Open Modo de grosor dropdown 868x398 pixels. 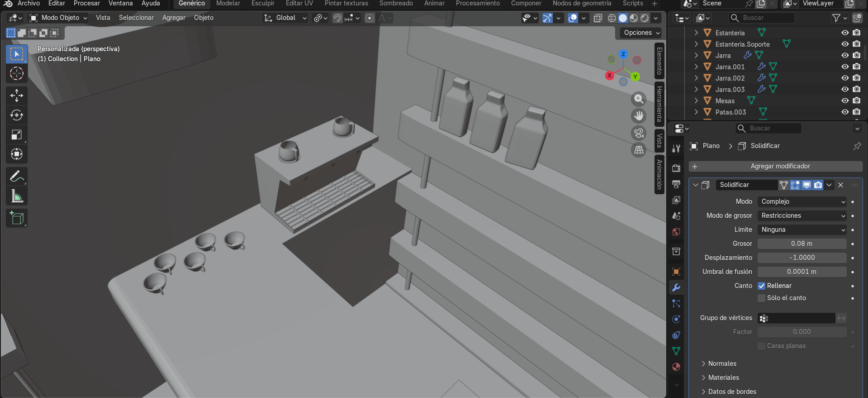pyautogui.click(x=802, y=216)
